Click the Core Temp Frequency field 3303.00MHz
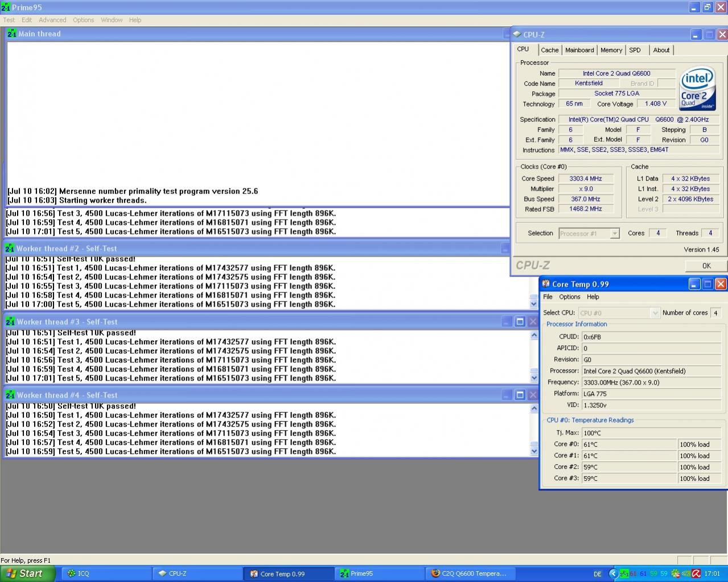This screenshot has height=582, width=728. point(652,382)
